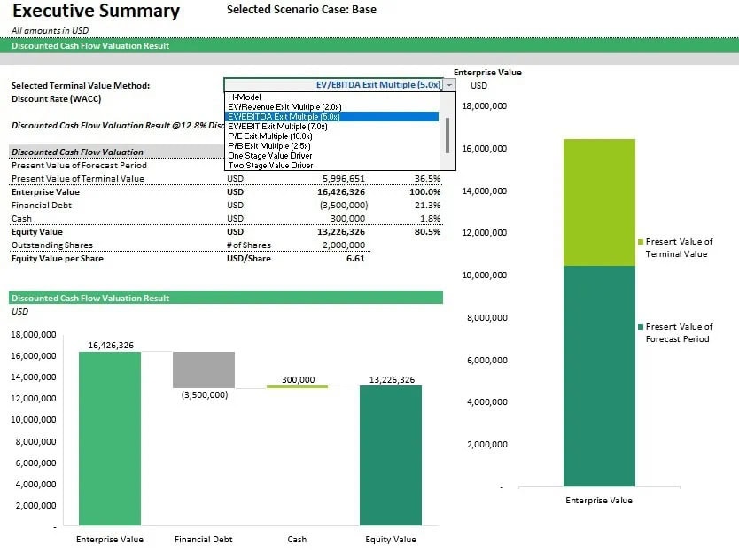Select the outstanding shares 2,000,000 cell
The image size is (739, 560).
click(x=344, y=245)
